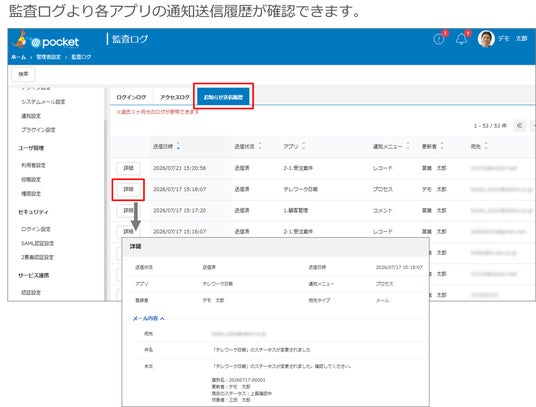
Task: Open システムメール設定 in sidebar
Action: pos(43,101)
